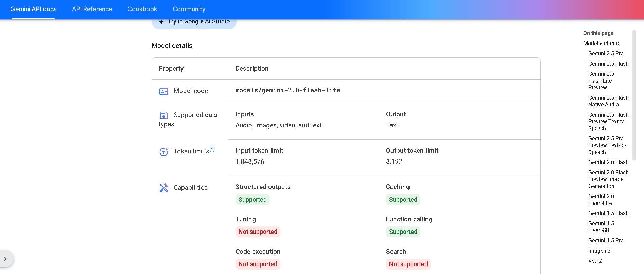Viewport: 644px width, 274px height.
Task: Click the Output value Text
Action: [392, 125]
